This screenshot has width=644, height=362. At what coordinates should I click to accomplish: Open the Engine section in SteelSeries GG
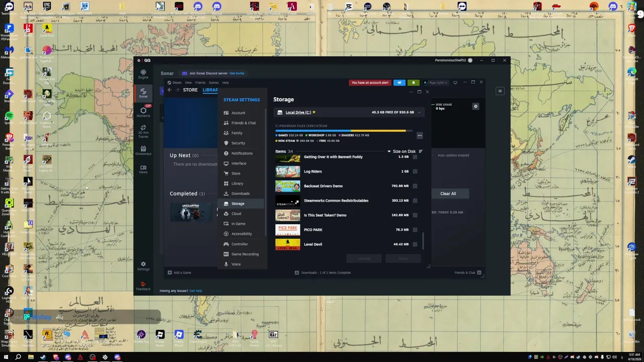143,74
